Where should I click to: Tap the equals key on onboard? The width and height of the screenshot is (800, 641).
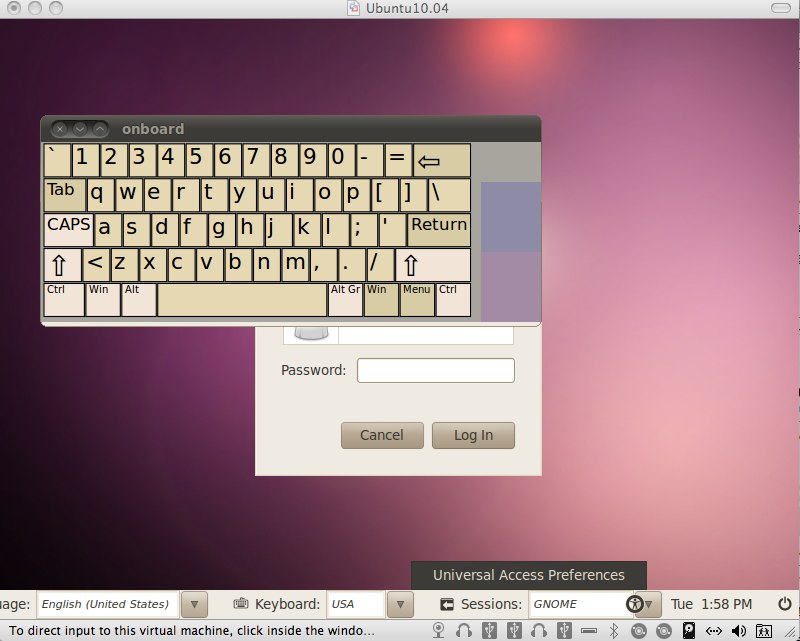(x=398, y=160)
